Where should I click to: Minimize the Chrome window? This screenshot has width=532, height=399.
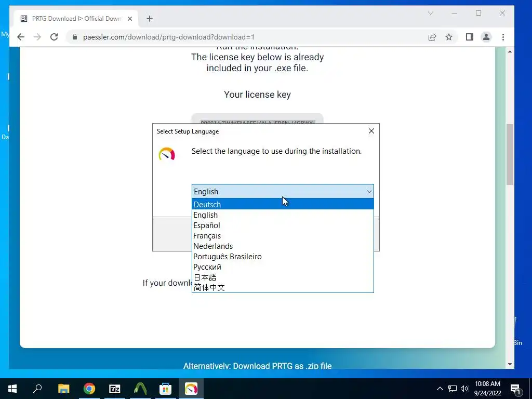(454, 13)
